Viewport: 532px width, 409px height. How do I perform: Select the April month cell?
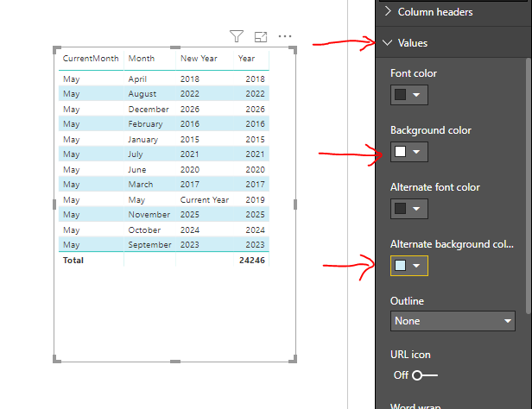click(x=137, y=79)
